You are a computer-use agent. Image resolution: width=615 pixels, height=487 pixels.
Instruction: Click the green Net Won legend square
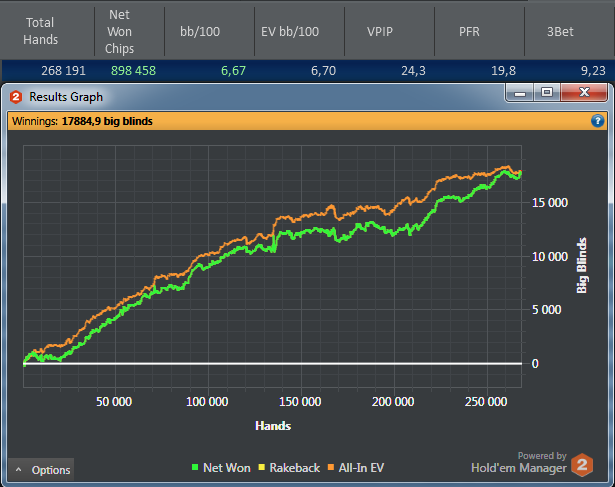pos(194,467)
